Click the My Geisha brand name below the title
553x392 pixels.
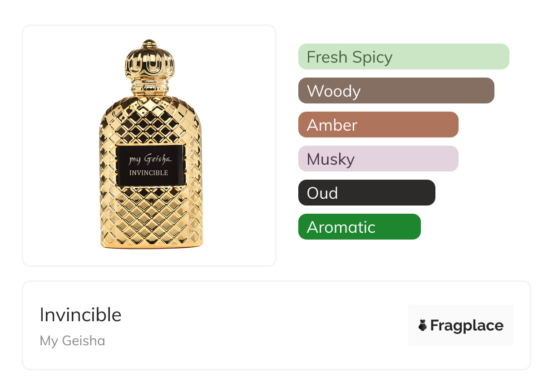[x=72, y=341]
